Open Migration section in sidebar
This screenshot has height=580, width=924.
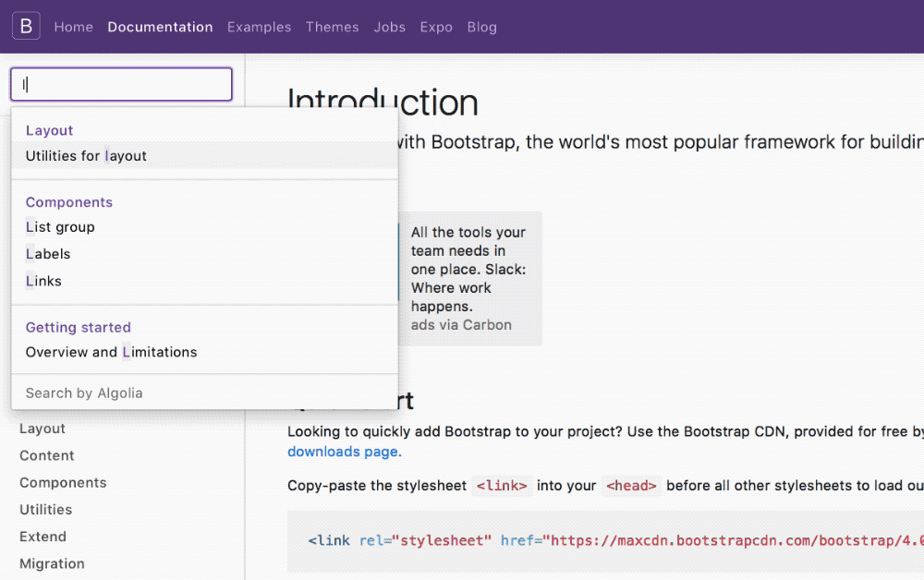click(52, 564)
